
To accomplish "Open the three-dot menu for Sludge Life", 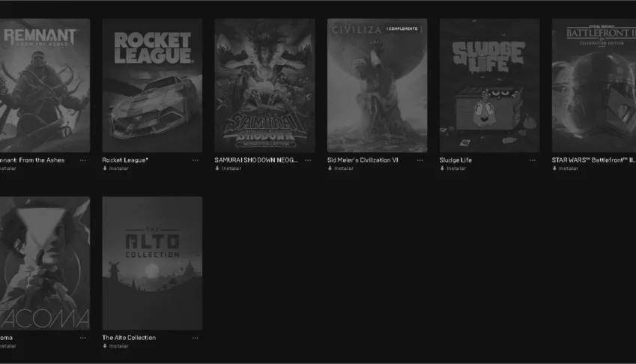I will click(x=532, y=160).
